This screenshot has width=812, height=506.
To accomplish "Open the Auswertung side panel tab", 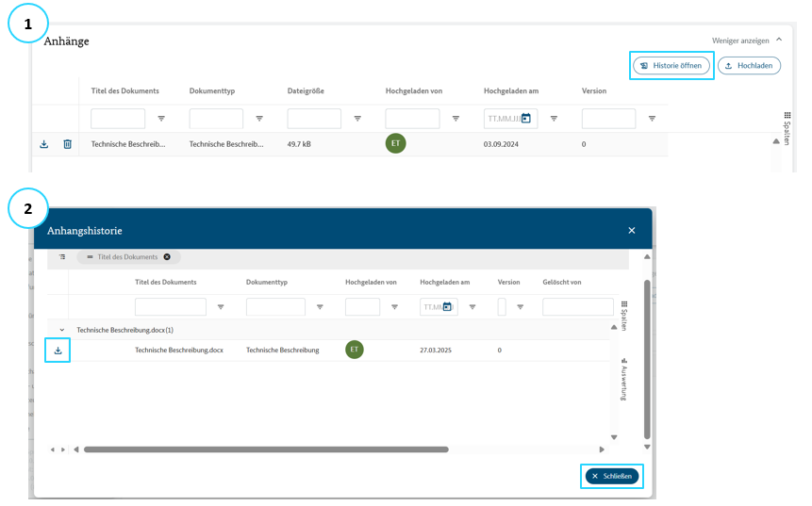I will coord(623,379).
